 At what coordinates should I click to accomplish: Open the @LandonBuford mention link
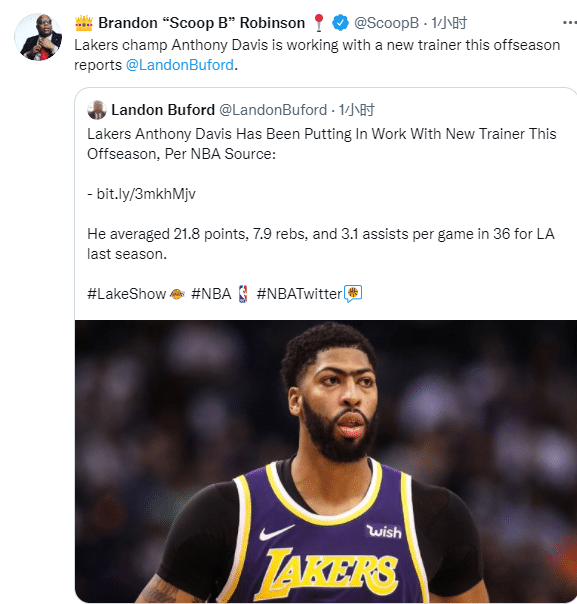(x=180, y=65)
